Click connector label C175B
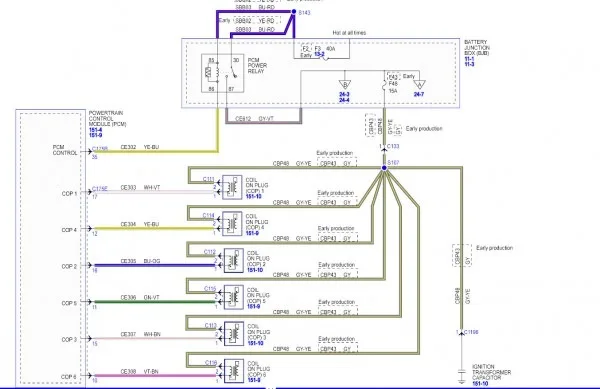This screenshot has height=389, width=600. click(x=100, y=149)
